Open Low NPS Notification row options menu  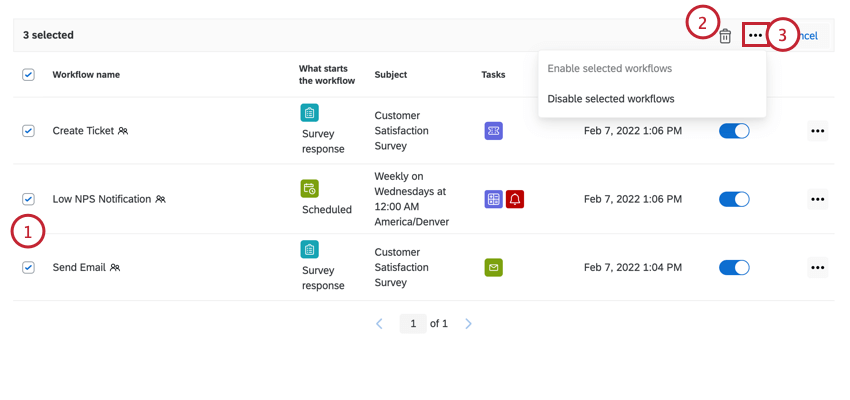[x=817, y=199]
